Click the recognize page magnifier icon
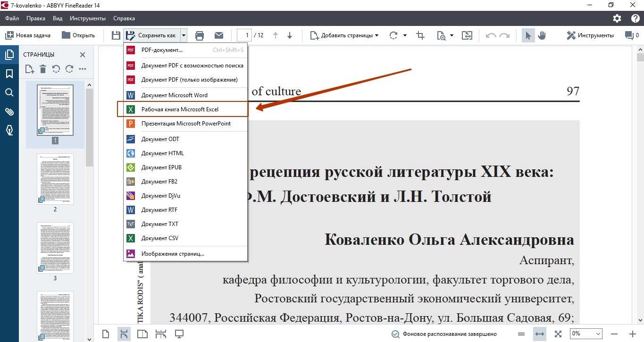This screenshot has height=342, width=644. tap(442, 35)
